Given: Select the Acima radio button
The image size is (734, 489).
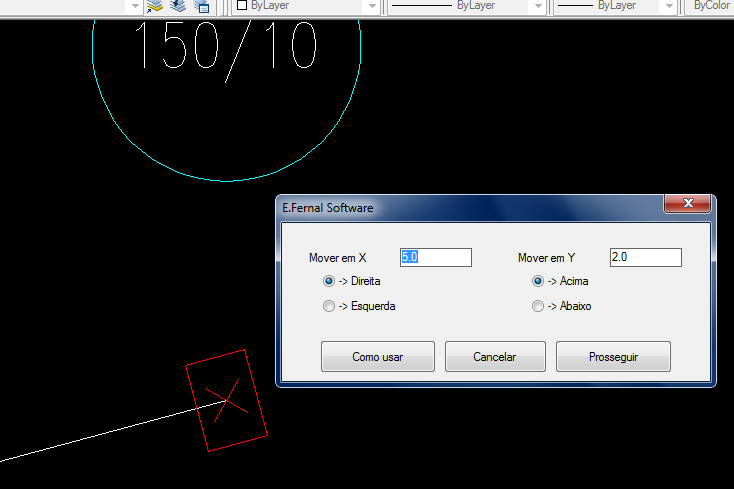Looking at the screenshot, I should click(x=538, y=281).
